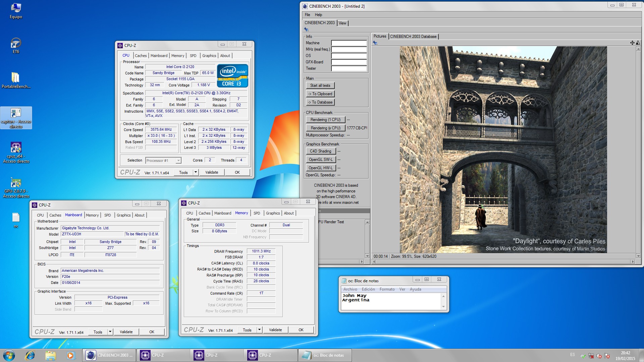Image resolution: width=644 pixels, height=362 pixels.
Task: Open Tools dropdown arrow in Memory CPU-Z
Action: 259,330
